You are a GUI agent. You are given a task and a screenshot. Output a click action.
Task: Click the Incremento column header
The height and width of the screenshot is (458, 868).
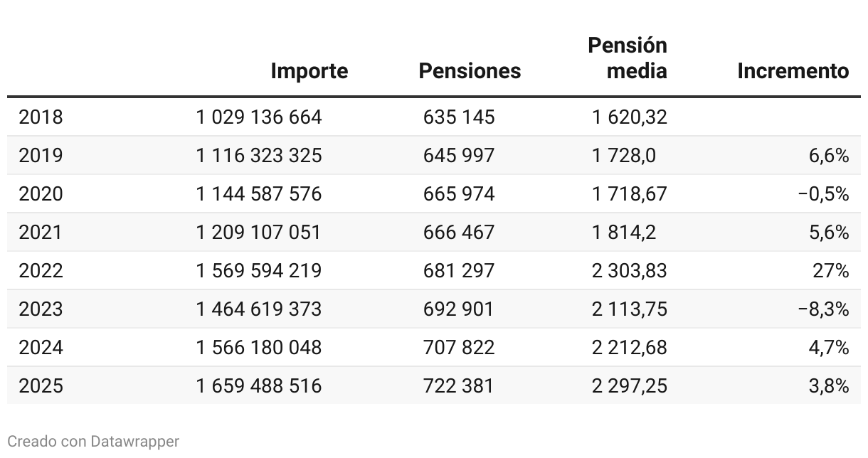[x=793, y=71]
